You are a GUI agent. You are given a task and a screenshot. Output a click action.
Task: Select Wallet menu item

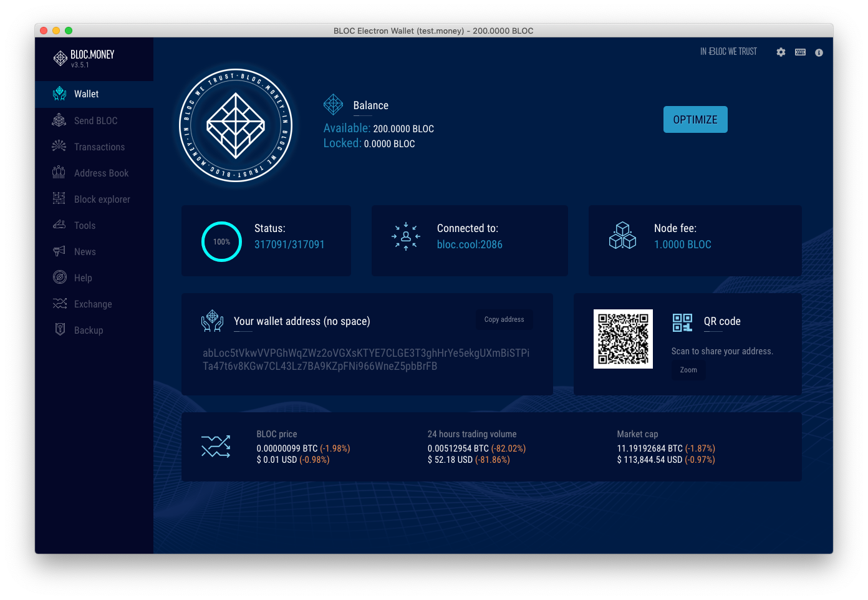tap(94, 94)
